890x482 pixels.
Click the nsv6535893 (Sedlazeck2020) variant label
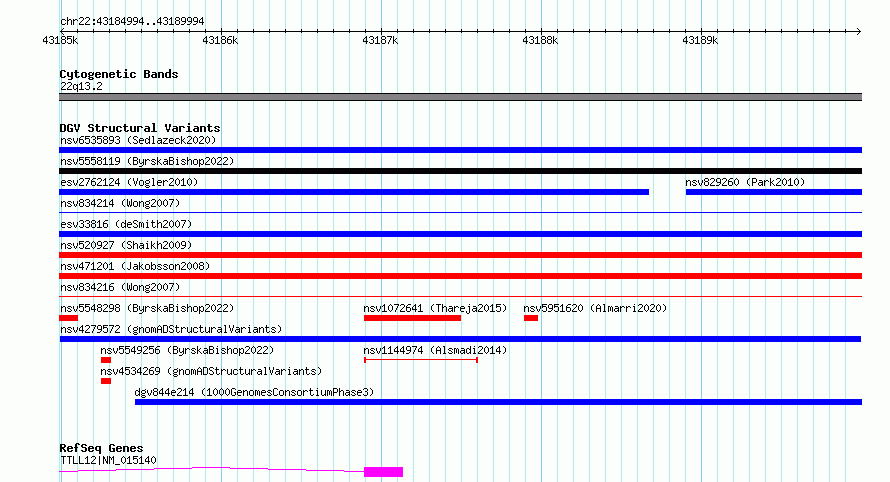[x=138, y=140]
